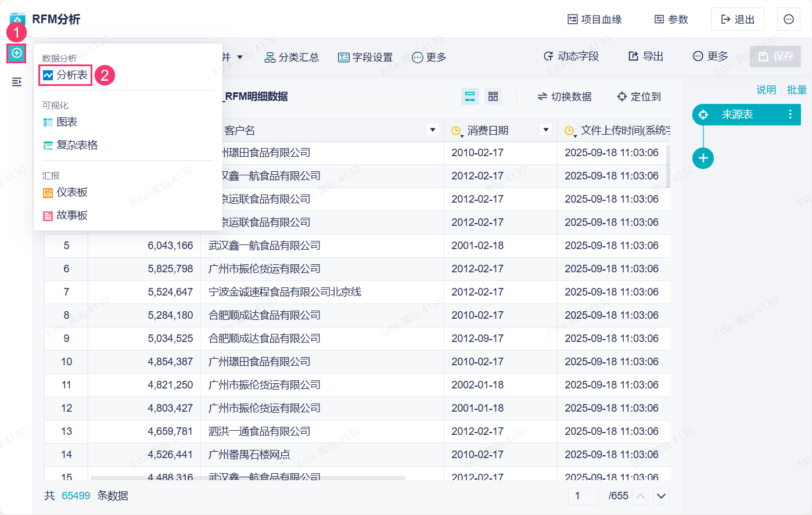The height and width of the screenshot is (515, 812).
Task: Click cell 泗洪一通食品有限公司
Action: 259,431
